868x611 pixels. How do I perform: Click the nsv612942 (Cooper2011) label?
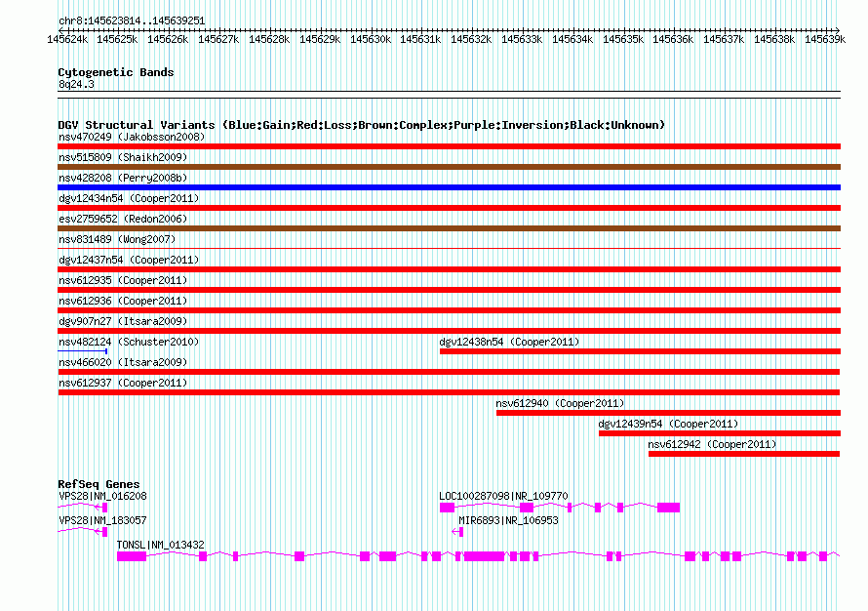coord(712,444)
